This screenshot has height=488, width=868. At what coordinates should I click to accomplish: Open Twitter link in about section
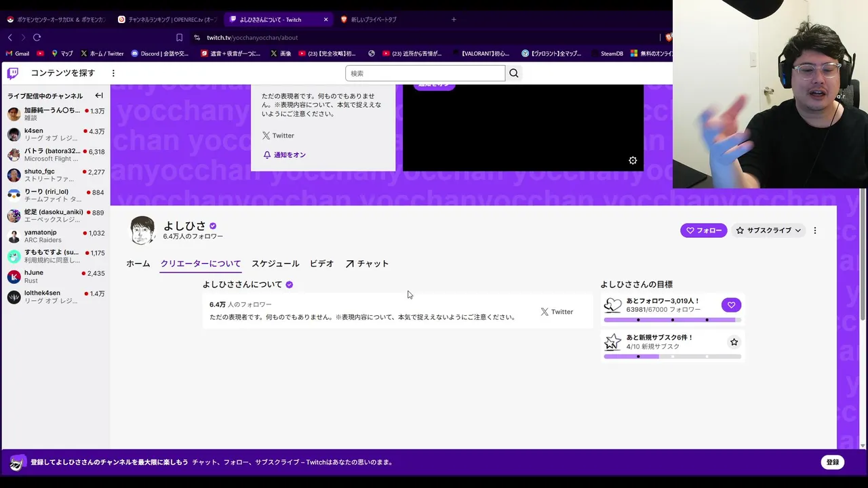pyautogui.click(x=557, y=312)
